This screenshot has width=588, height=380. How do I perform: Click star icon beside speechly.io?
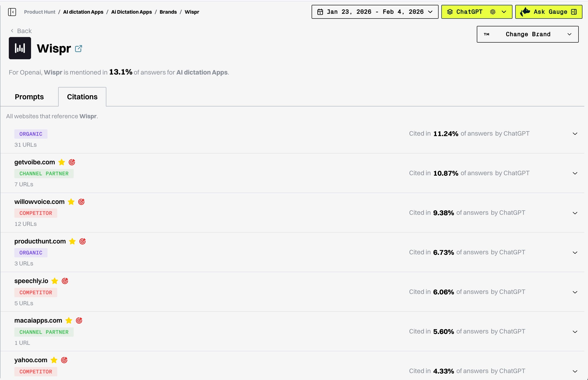click(55, 281)
